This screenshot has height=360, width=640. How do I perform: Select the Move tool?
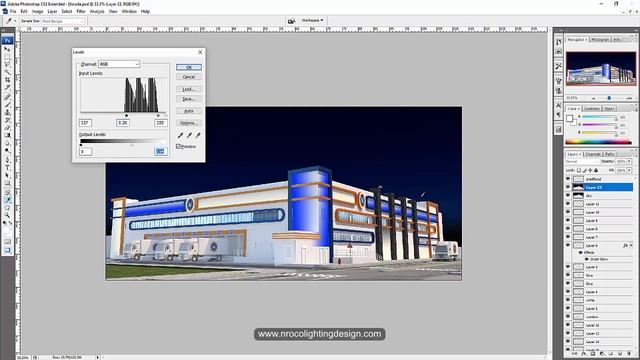click(7, 49)
